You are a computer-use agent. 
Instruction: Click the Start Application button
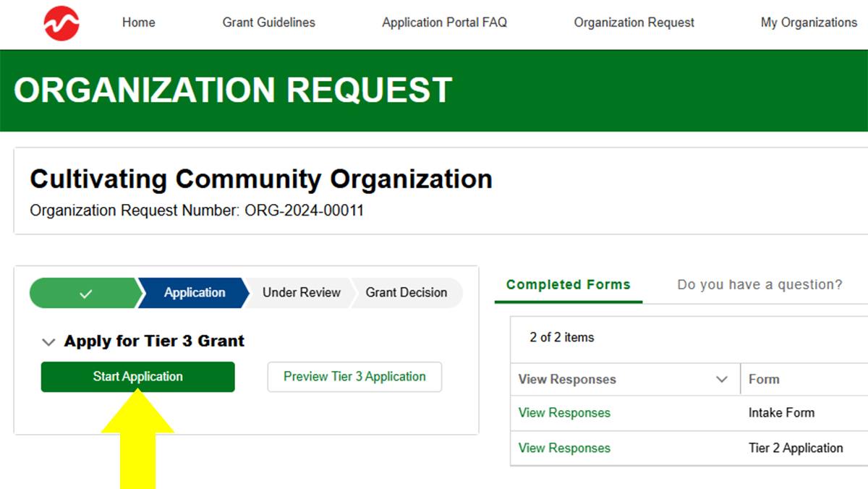click(x=138, y=377)
